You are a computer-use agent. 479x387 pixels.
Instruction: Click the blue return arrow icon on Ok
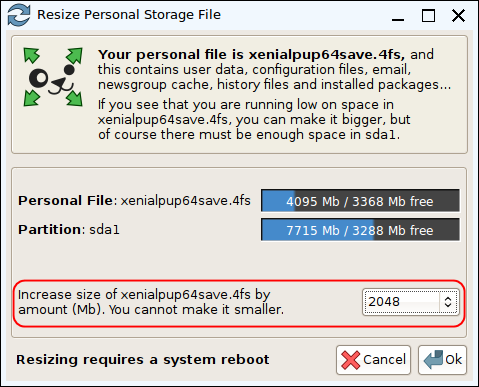pyautogui.click(x=433, y=359)
